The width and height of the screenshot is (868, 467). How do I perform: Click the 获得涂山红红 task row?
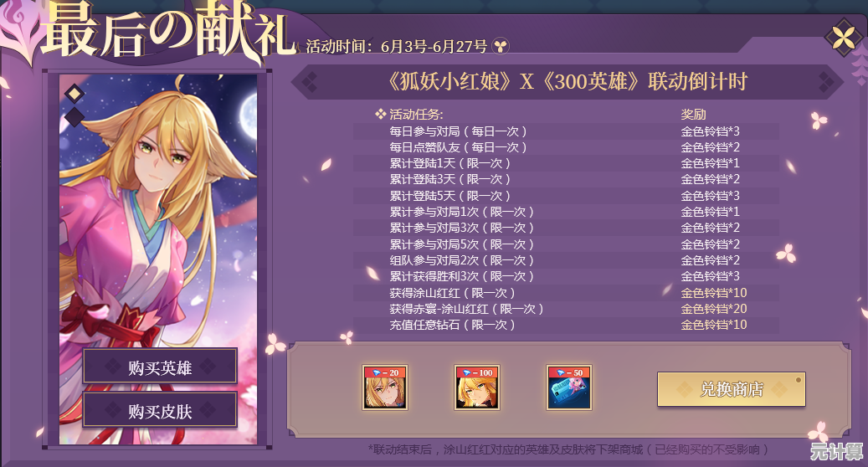tap(567, 293)
